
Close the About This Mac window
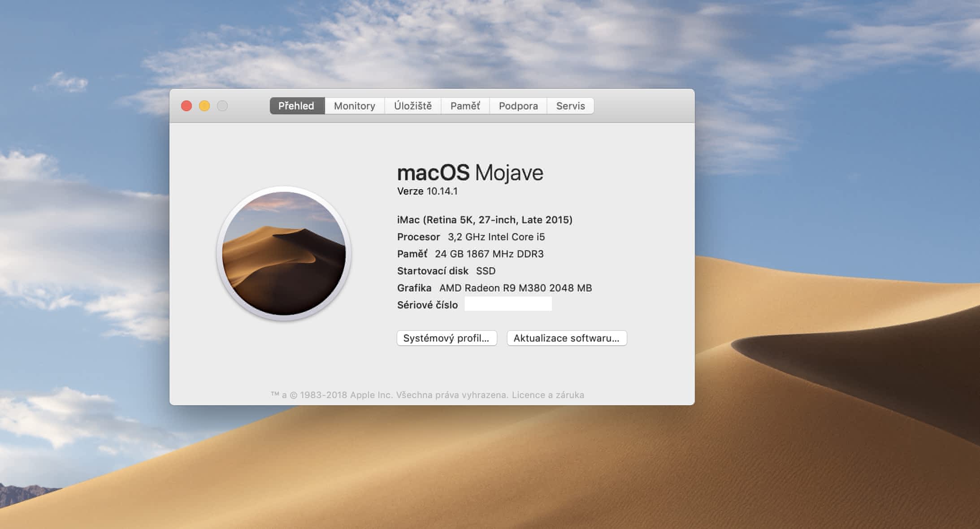186,106
